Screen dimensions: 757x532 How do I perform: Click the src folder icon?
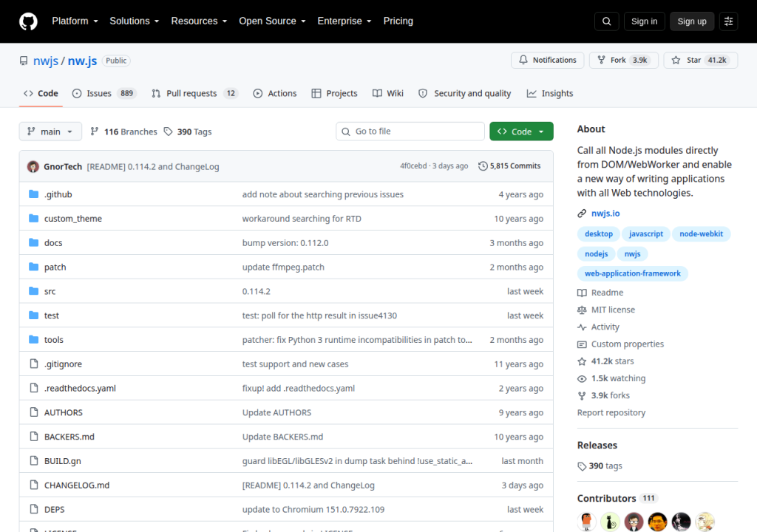(33, 290)
